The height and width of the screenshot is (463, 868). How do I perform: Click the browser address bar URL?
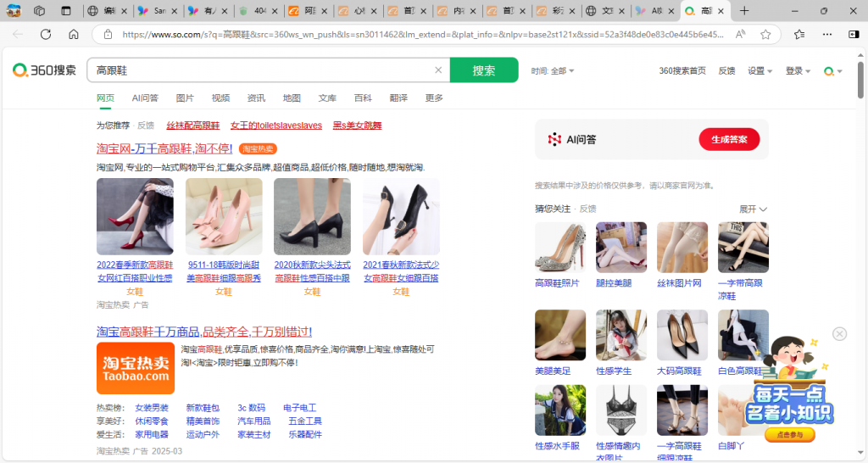423,34
